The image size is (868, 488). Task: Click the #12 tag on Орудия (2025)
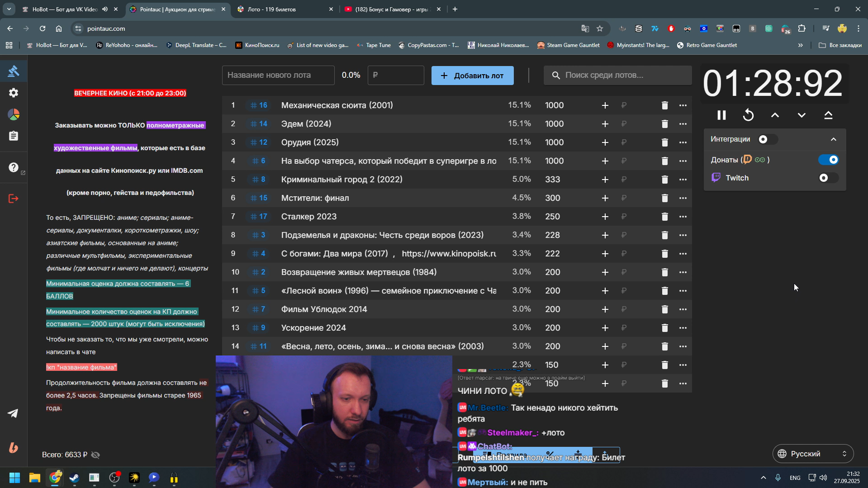pos(259,142)
